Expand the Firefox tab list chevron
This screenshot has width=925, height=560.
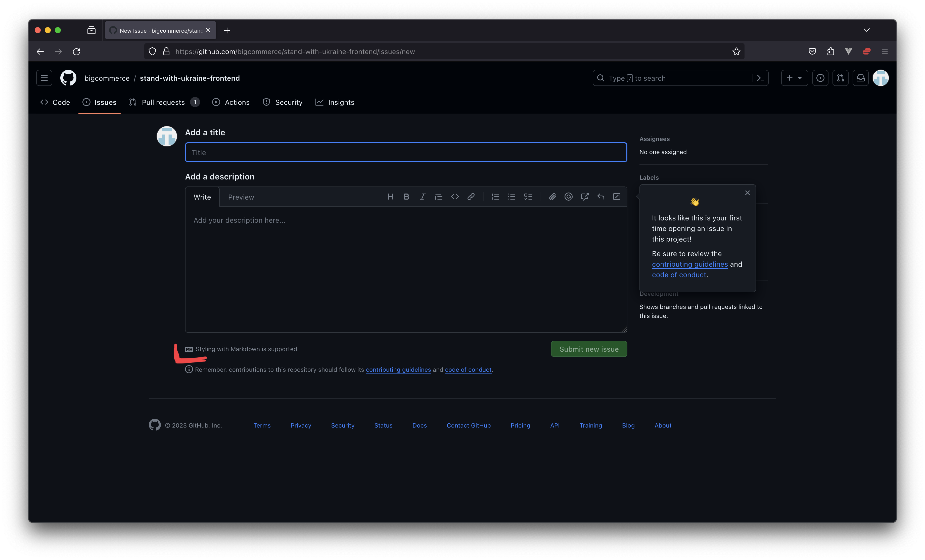point(866,30)
